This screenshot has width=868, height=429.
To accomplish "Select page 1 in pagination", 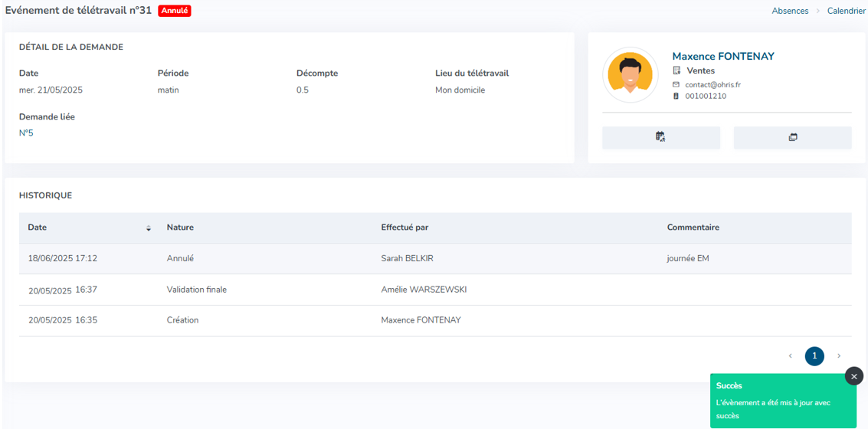I will click(x=814, y=356).
